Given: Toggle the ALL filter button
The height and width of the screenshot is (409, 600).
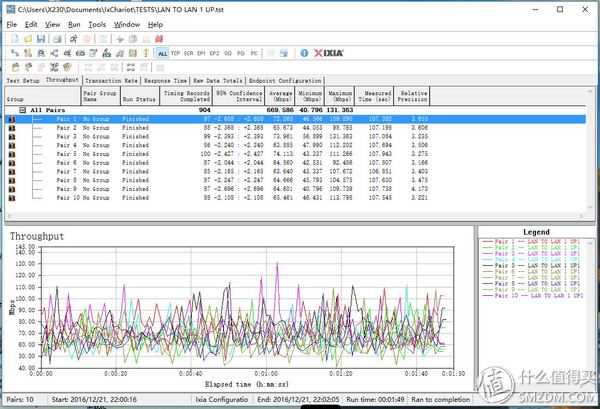Looking at the screenshot, I should pos(162,53).
